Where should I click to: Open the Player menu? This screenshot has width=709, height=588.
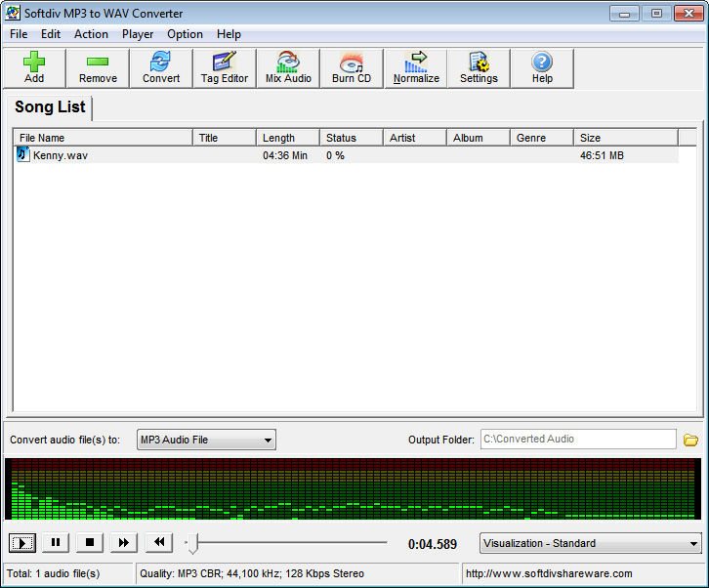(x=138, y=34)
